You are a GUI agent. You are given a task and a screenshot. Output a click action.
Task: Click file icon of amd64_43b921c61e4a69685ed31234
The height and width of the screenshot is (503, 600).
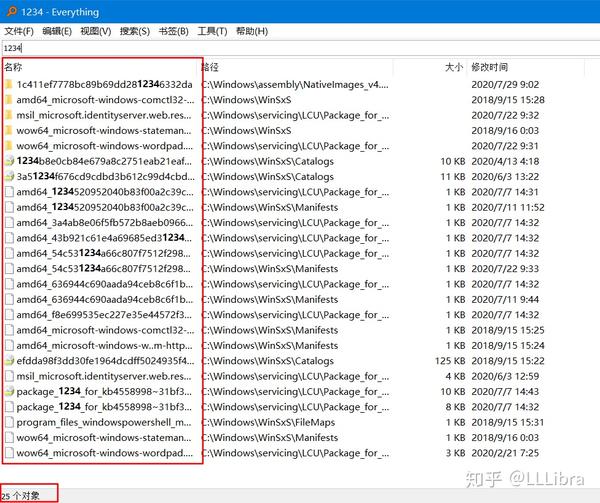pyautogui.click(x=9, y=238)
